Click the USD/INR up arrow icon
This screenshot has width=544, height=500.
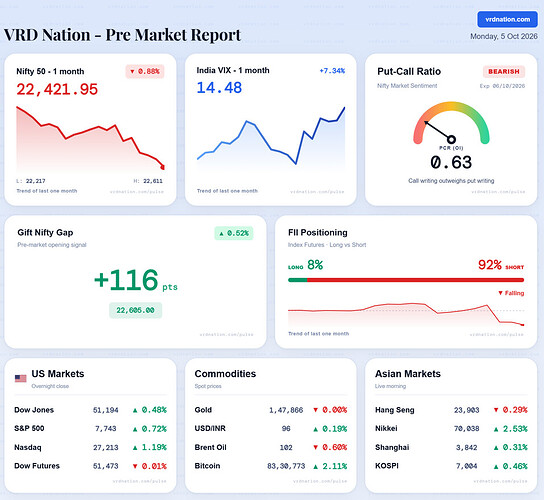pyautogui.click(x=315, y=429)
